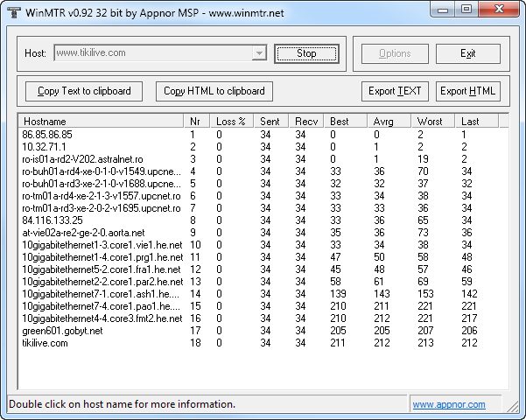Image resolution: width=526 pixels, height=420 pixels.
Task: Click the disabled Options button
Action: point(395,53)
